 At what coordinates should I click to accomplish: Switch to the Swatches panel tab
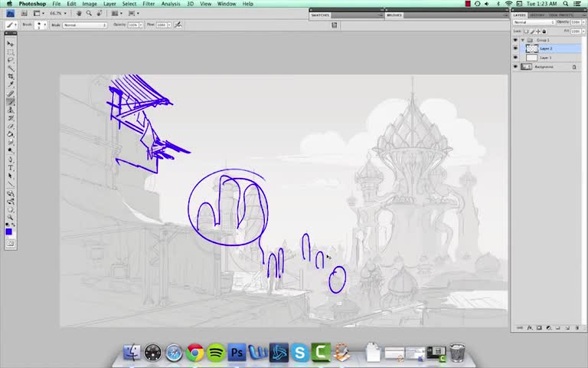click(320, 15)
